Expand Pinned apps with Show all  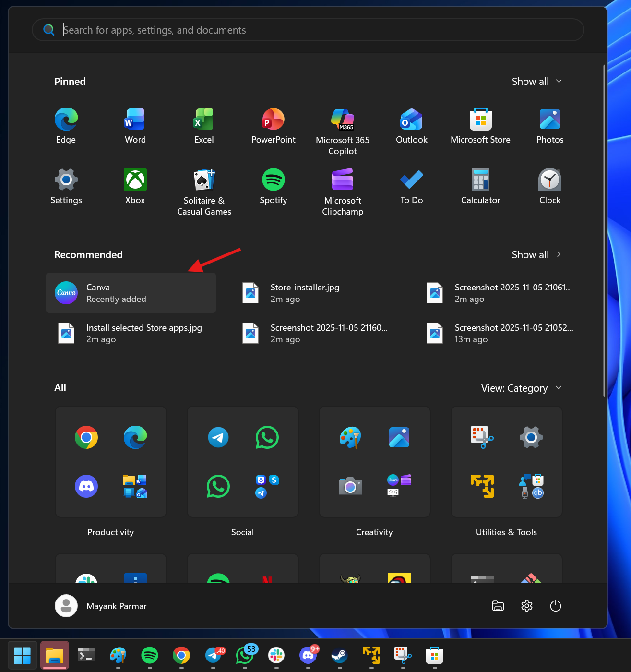tap(536, 81)
